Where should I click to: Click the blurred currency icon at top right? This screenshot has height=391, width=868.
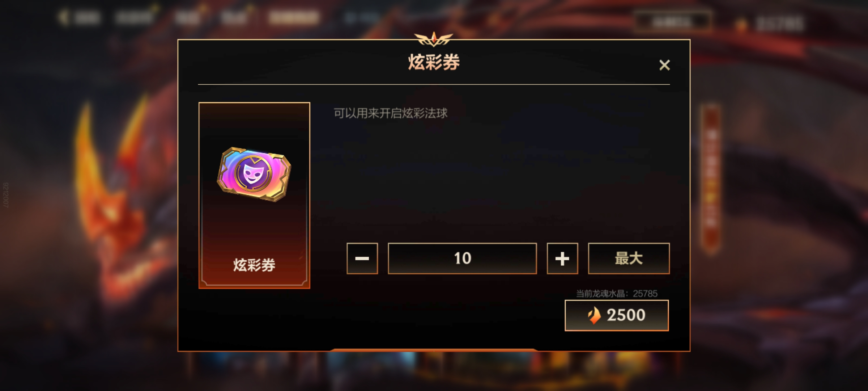click(741, 24)
